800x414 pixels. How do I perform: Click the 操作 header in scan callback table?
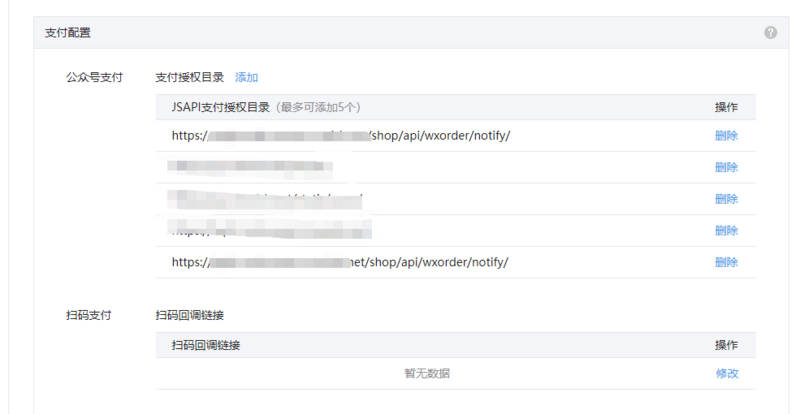click(x=727, y=345)
